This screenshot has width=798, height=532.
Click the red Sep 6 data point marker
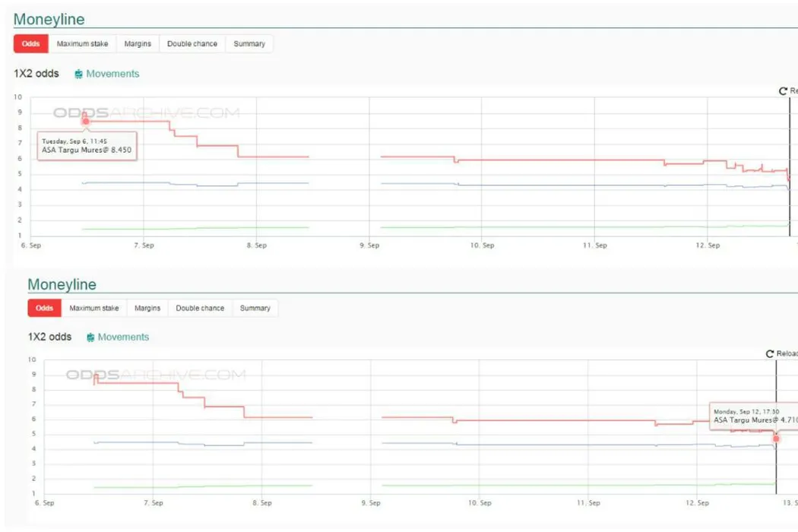(x=86, y=122)
